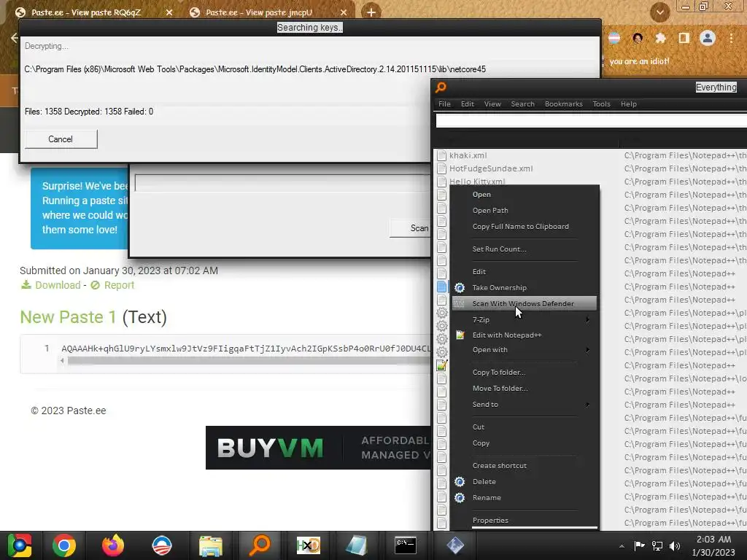Open Properties from the context menu
The image size is (747, 560).
[x=524, y=521]
